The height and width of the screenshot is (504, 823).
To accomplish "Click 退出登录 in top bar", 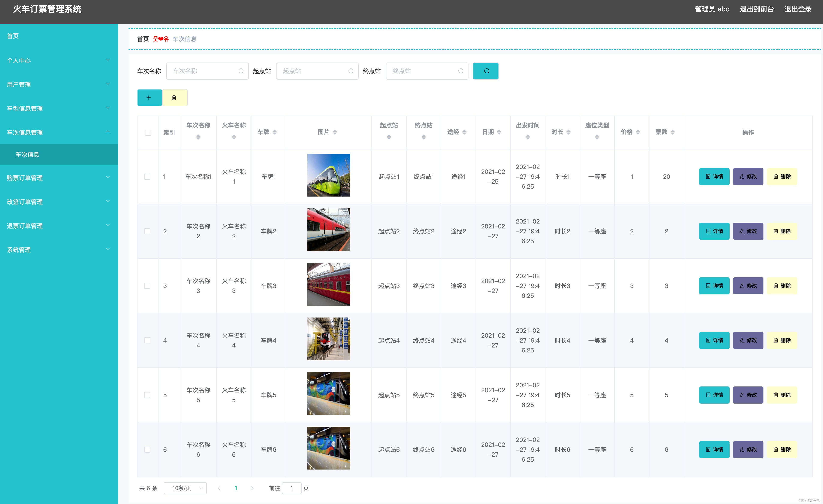I will pyautogui.click(x=798, y=9).
